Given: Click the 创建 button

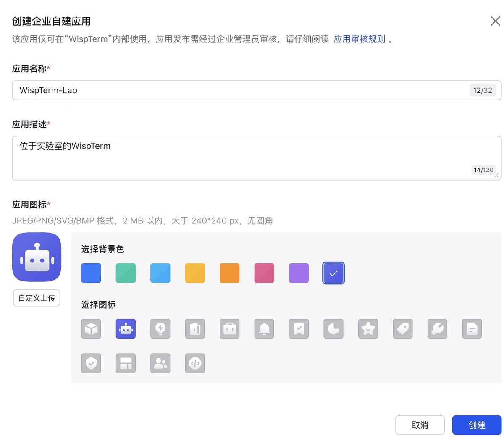Looking at the screenshot, I should pos(477,425).
